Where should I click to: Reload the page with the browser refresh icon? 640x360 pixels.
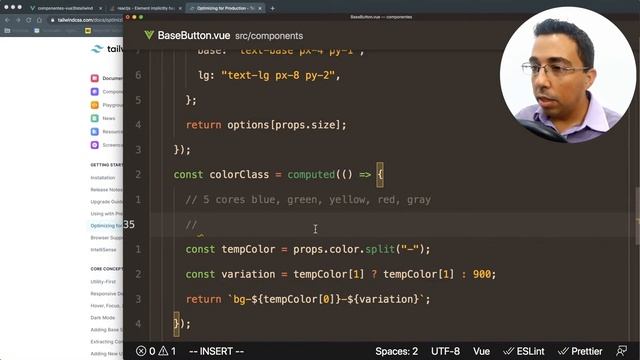[29, 20]
